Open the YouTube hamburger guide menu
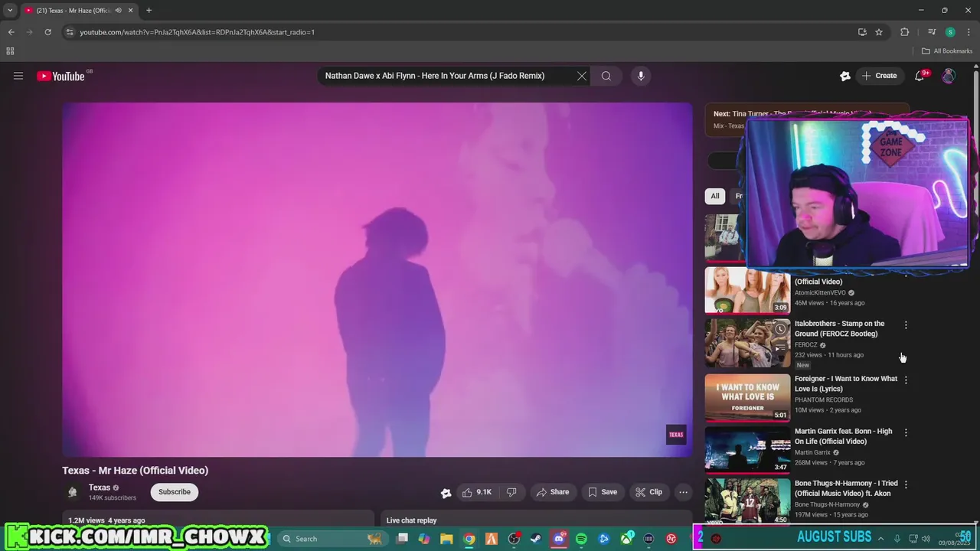The image size is (980, 551). (18, 76)
